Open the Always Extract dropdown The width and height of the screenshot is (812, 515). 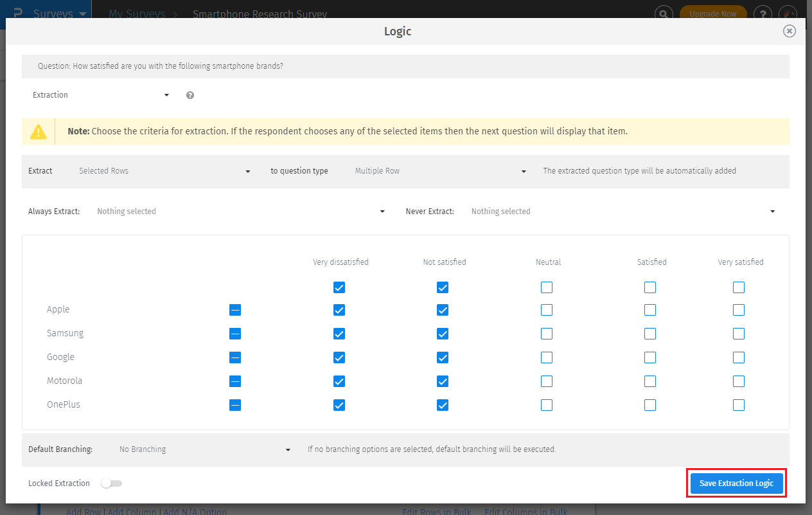pos(242,211)
